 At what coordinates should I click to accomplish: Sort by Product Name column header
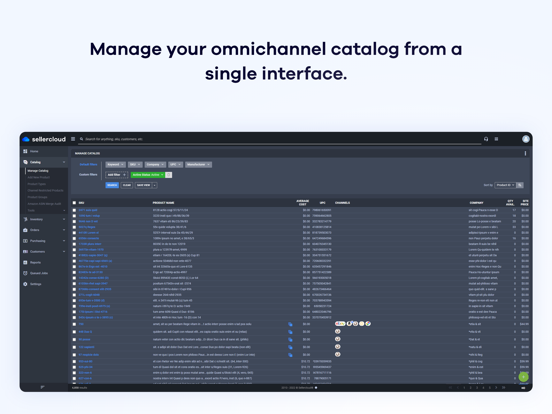tap(163, 203)
